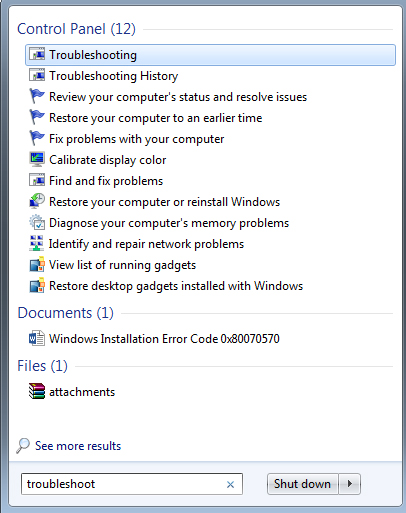The height and width of the screenshot is (513, 406).
Task: Click the Shut down button
Action: (x=302, y=484)
